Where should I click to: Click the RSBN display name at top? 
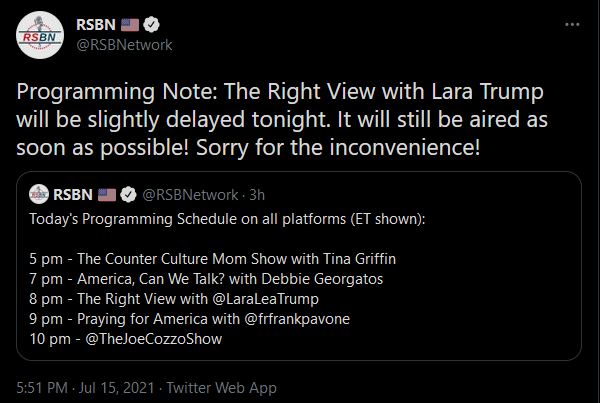click(96, 25)
